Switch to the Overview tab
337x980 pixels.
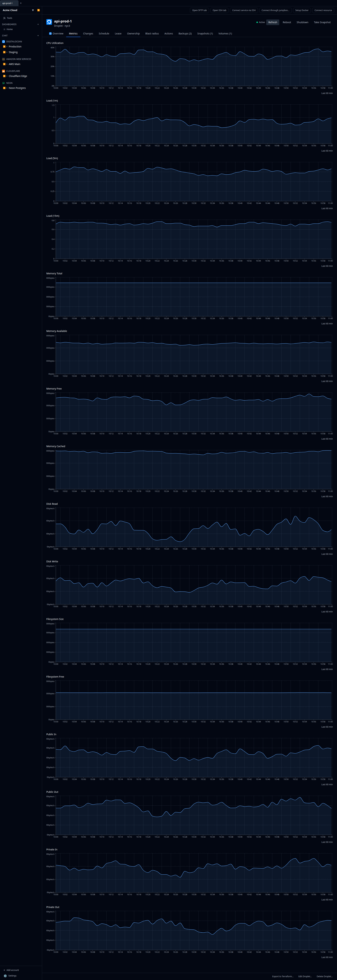pyautogui.click(x=56, y=34)
